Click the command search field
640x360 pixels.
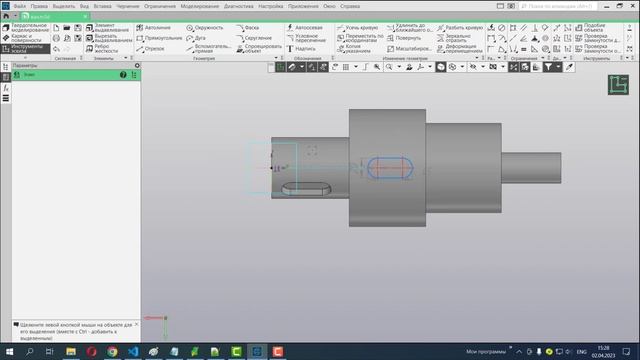coord(558,6)
